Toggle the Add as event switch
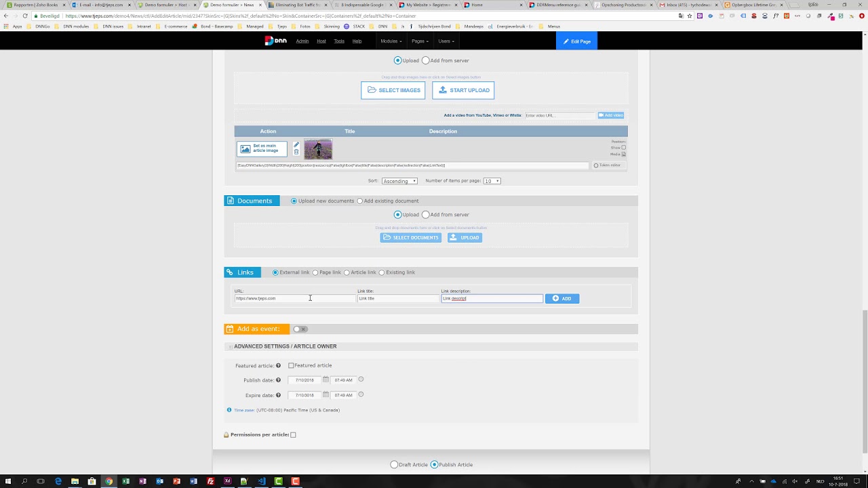The height and width of the screenshot is (488, 868). point(300,329)
